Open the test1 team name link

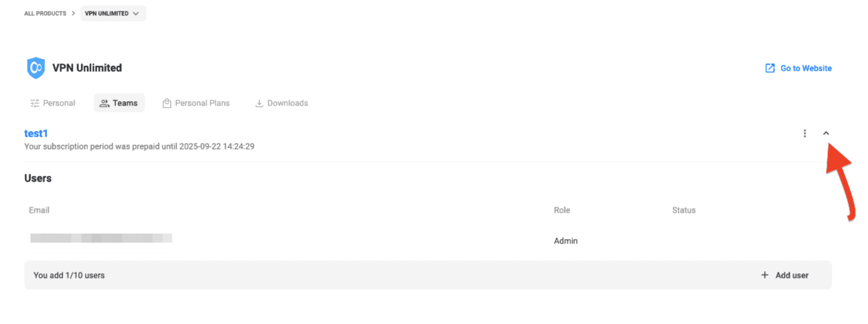pos(36,134)
